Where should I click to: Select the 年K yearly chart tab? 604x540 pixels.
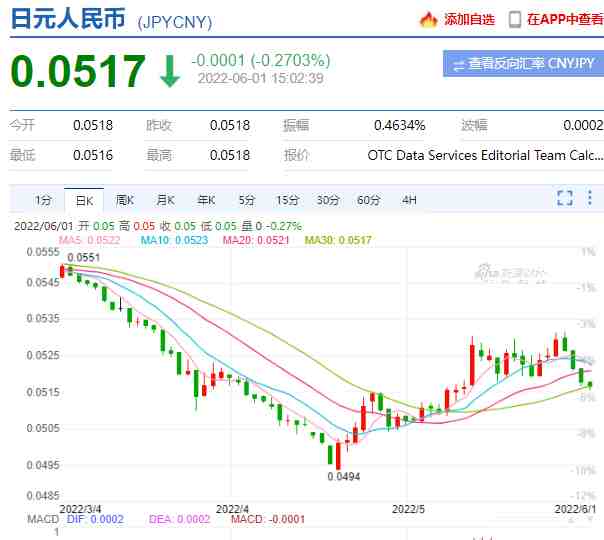[x=206, y=200]
